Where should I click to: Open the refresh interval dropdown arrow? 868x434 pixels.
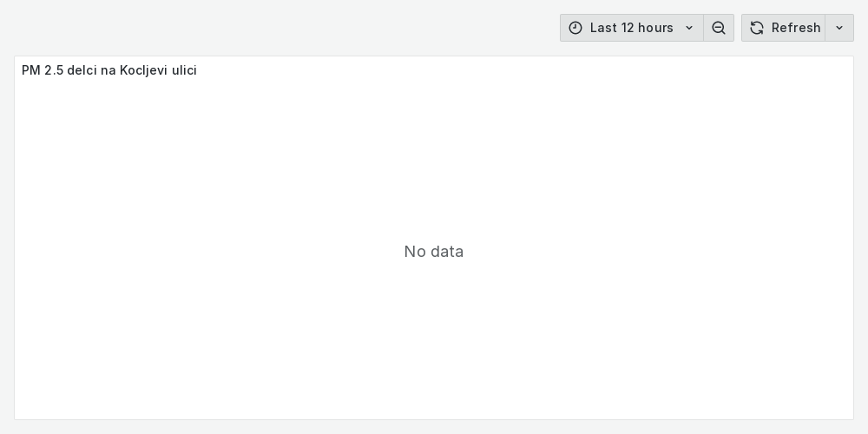[839, 28]
